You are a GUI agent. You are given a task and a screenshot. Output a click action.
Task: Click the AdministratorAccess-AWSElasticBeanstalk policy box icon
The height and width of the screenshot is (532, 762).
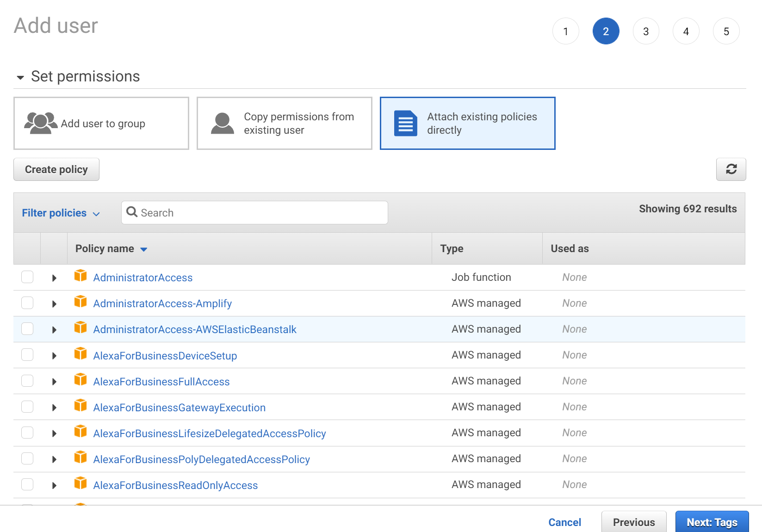click(x=81, y=328)
